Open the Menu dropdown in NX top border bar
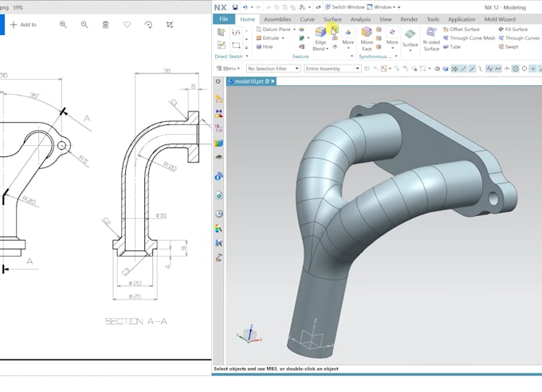The image size is (542, 392). (x=228, y=69)
